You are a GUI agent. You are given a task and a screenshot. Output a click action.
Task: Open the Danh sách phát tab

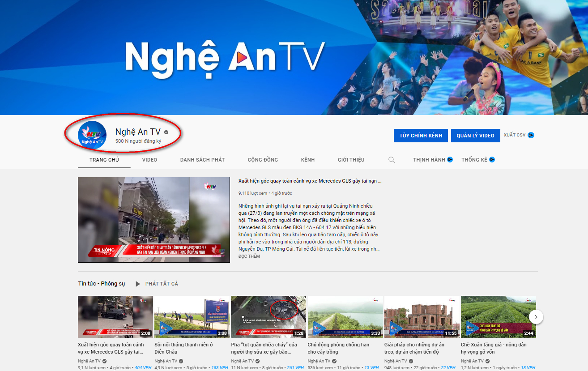(x=202, y=160)
